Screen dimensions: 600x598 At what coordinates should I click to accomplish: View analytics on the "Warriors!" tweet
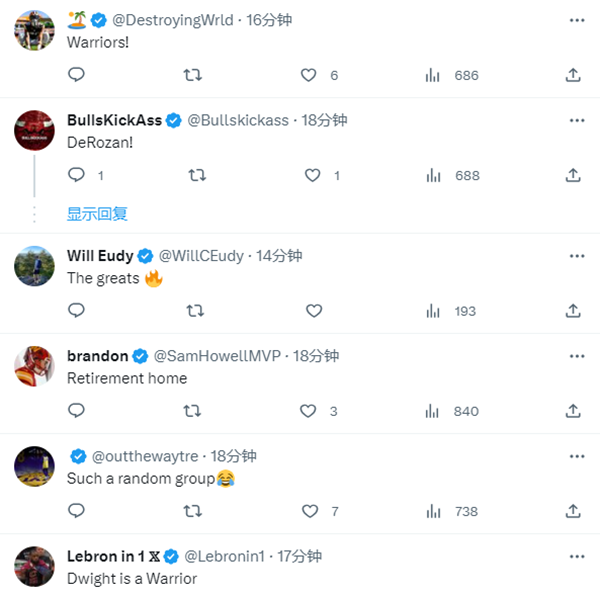(x=433, y=75)
